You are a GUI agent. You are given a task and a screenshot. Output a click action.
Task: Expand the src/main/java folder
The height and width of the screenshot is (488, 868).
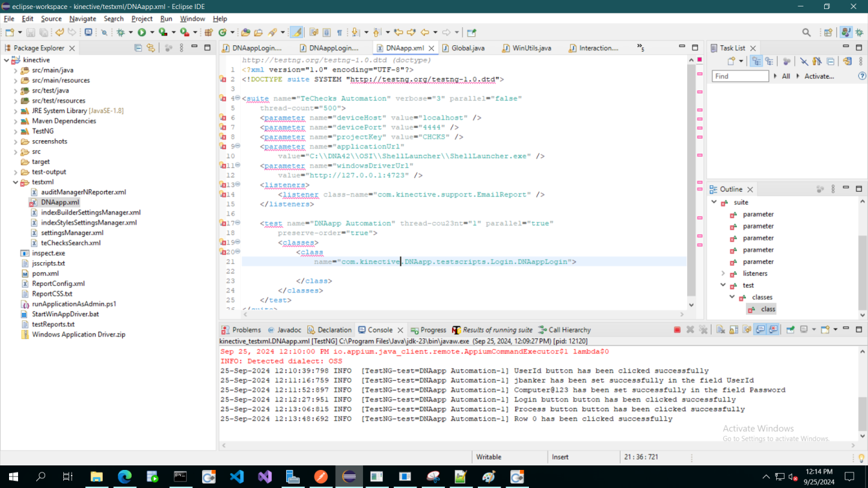click(15, 70)
